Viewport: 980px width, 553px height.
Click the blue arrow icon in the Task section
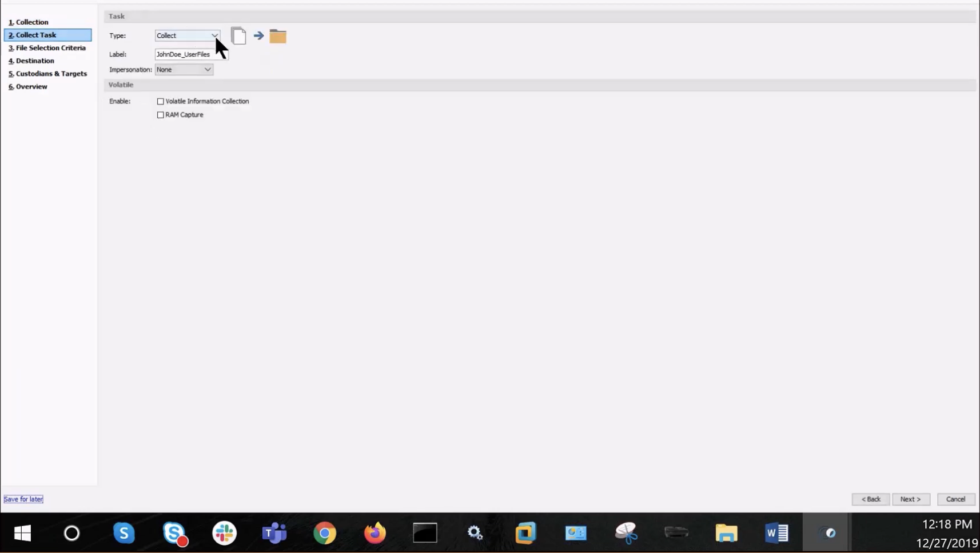point(258,35)
